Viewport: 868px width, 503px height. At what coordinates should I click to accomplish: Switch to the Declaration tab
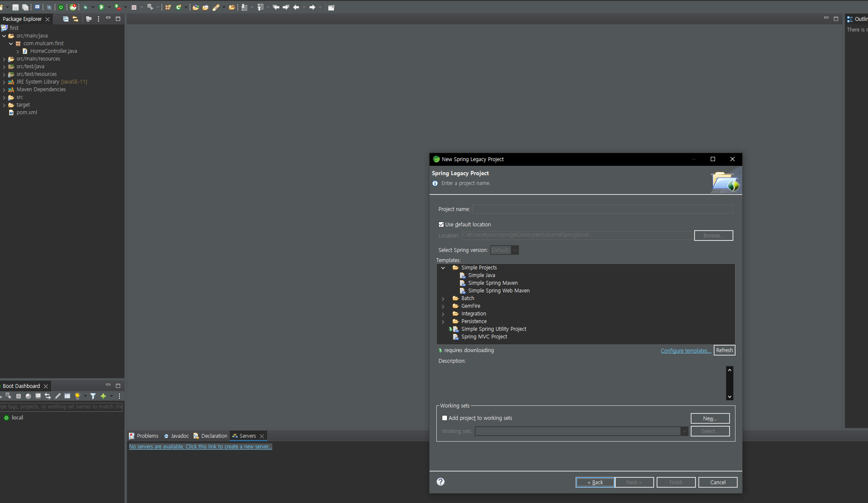[211, 436]
